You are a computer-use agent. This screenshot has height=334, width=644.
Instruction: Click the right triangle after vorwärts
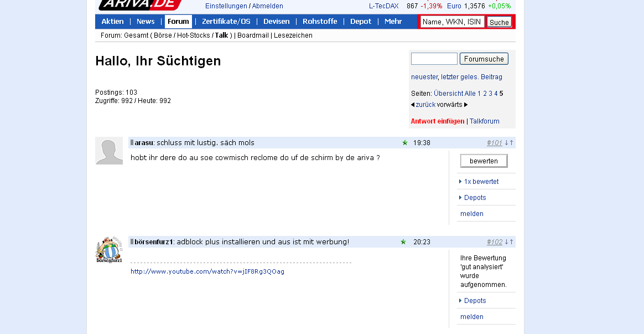466,105
